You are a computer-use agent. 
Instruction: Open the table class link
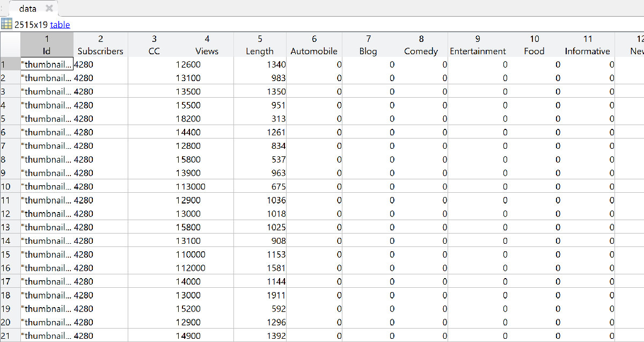tap(60, 25)
